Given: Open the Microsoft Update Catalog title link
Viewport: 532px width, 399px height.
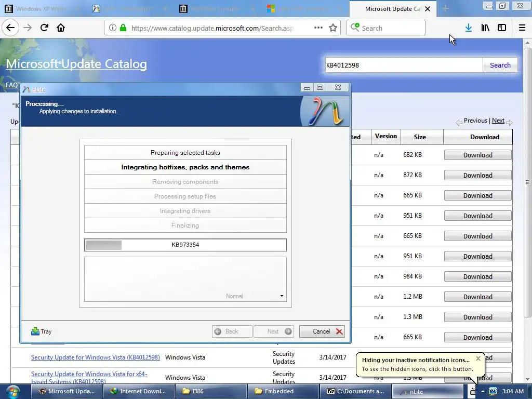Looking at the screenshot, I should (x=76, y=64).
